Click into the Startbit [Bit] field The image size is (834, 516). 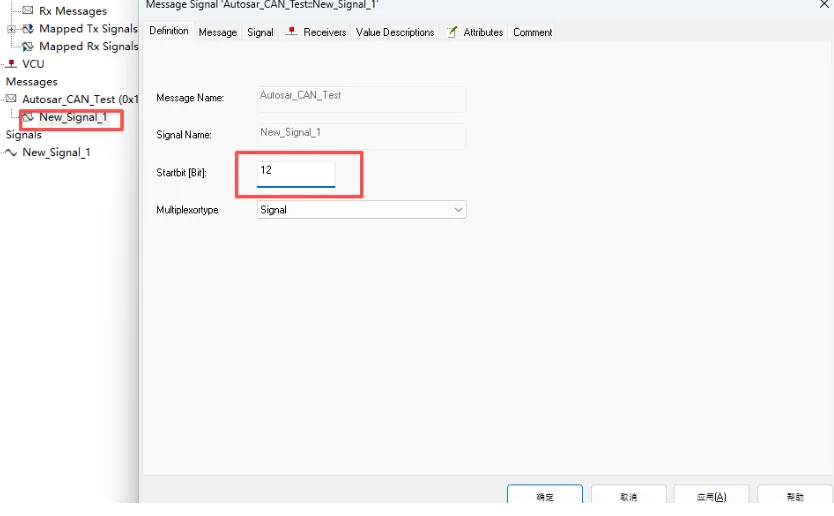pyautogui.click(x=295, y=171)
